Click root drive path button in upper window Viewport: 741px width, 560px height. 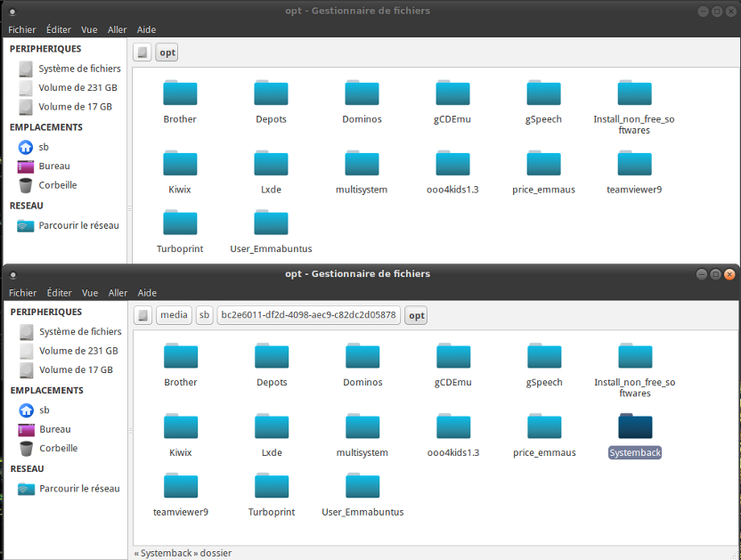click(142, 53)
